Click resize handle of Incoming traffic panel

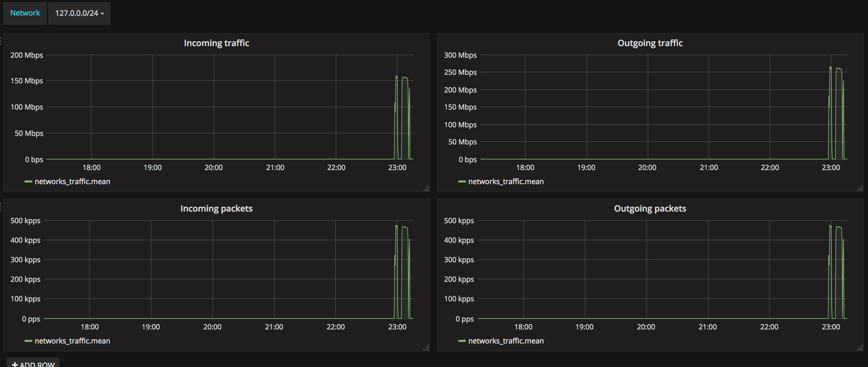(x=426, y=188)
